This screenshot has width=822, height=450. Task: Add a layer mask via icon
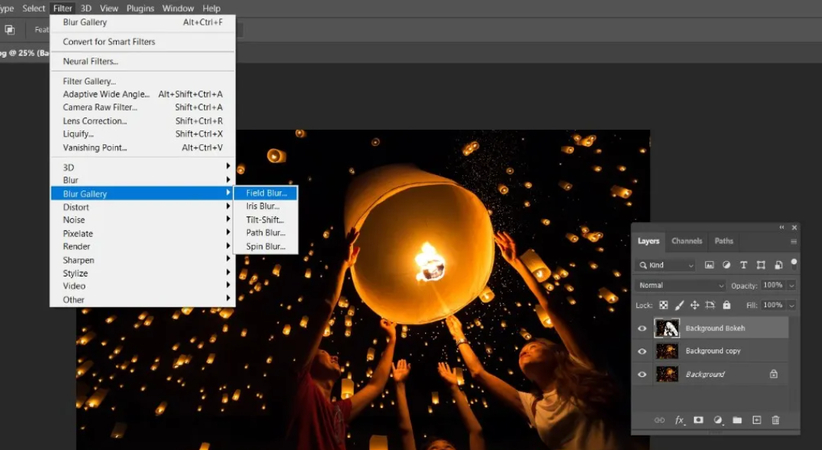point(698,420)
